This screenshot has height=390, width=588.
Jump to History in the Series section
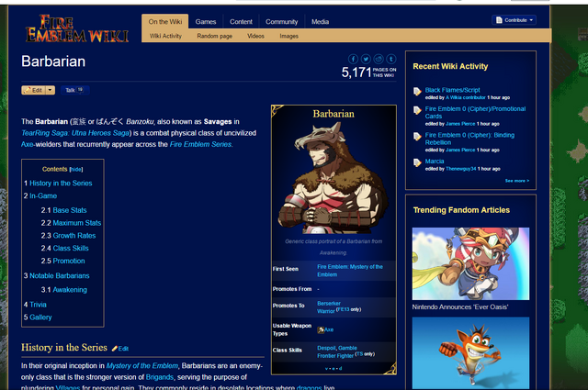[x=61, y=184]
